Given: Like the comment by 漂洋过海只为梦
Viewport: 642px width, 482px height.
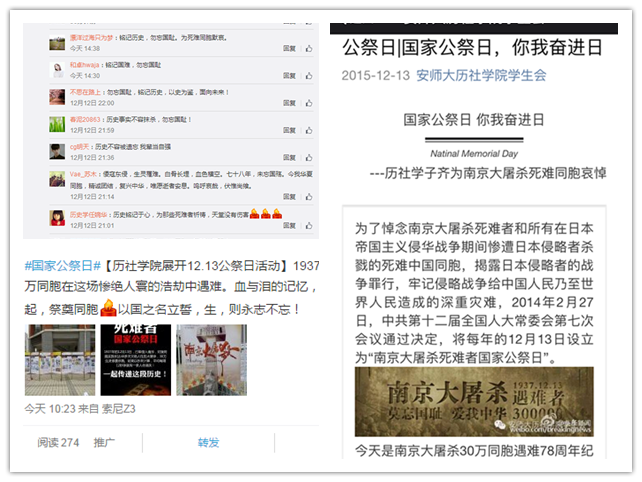Looking at the screenshot, I should pyautogui.click(x=309, y=47).
